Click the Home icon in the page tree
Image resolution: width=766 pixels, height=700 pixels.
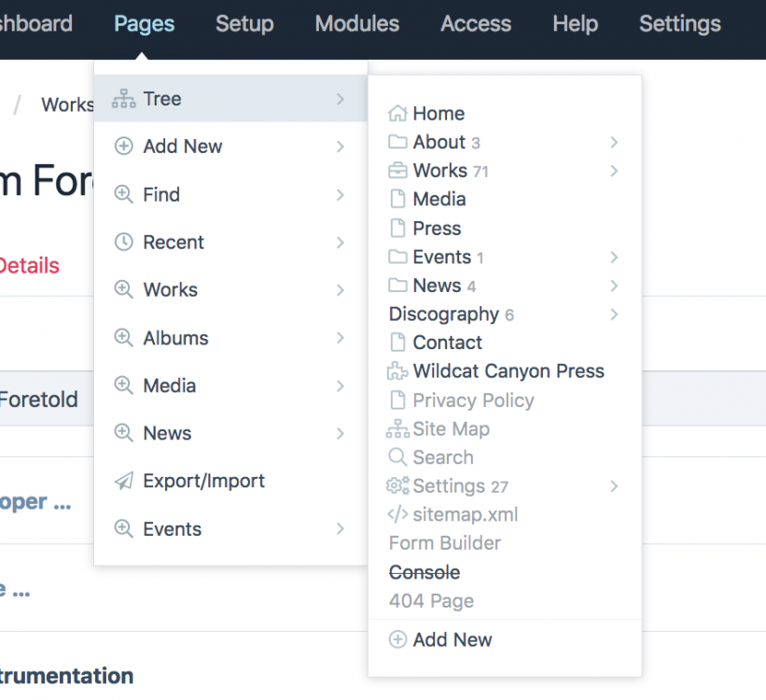tap(397, 114)
